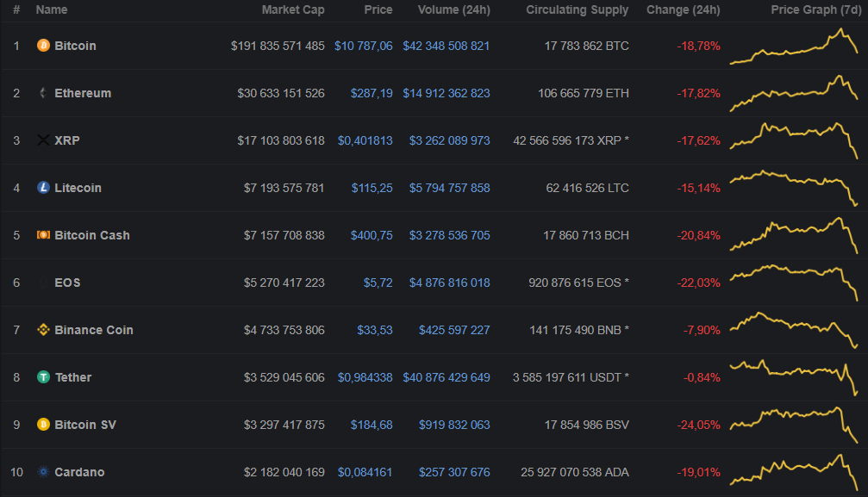Click the Bitcoin SV logo icon

point(43,425)
